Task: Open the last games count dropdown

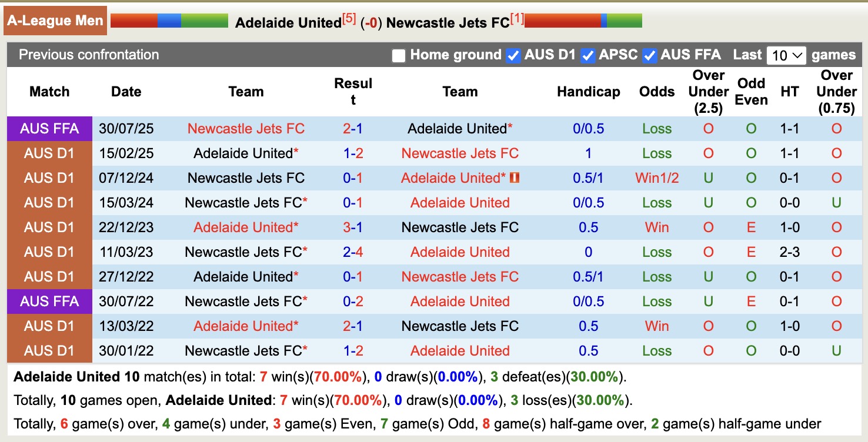Action: point(787,55)
